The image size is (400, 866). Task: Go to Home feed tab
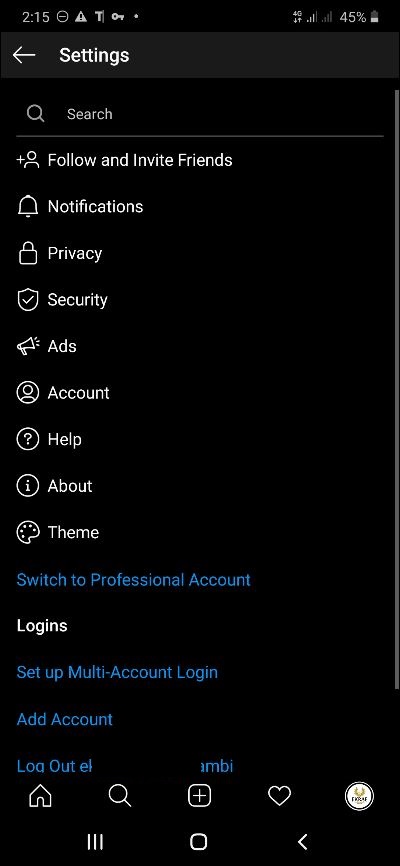pyautogui.click(x=40, y=796)
